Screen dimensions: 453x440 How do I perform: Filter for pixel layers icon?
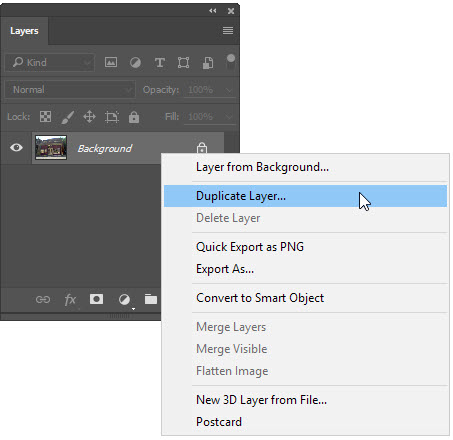point(111,62)
